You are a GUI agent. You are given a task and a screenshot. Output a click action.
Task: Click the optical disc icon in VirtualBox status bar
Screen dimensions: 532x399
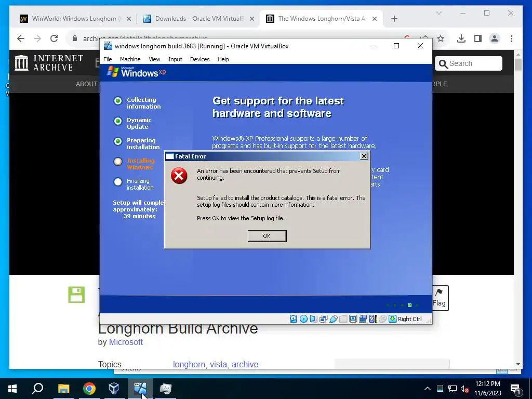click(x=303, y=319)
